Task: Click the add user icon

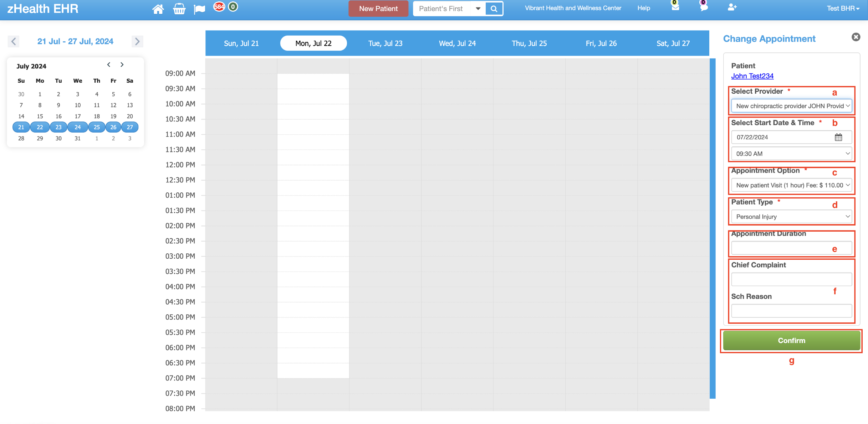Action: click(x=732, y=7)
